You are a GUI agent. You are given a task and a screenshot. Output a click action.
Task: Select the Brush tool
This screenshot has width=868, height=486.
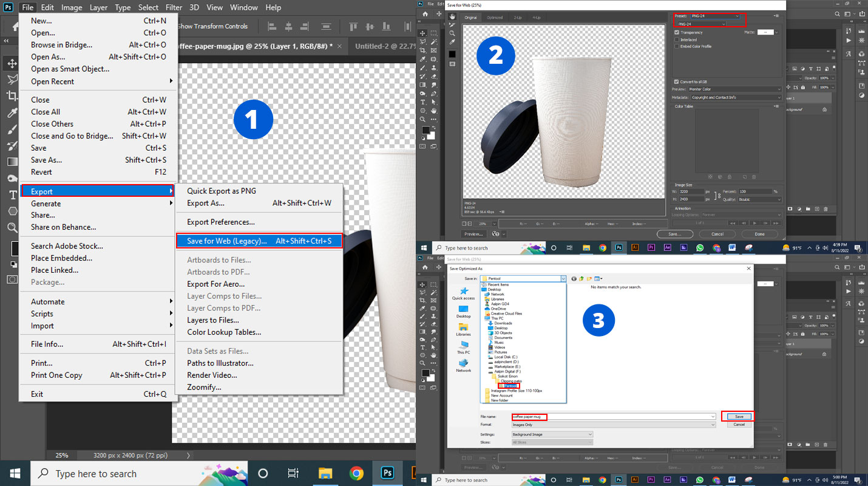(x=12, y=129)
